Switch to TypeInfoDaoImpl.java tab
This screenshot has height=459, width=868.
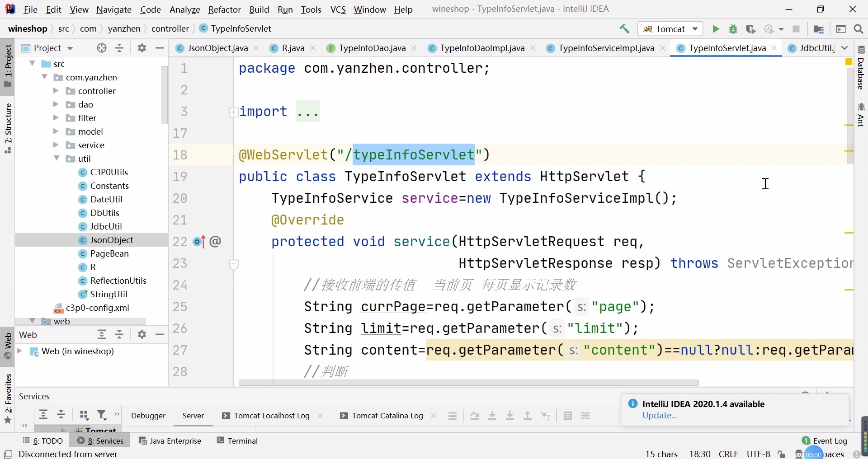pyautogui.click(x=482, y=48)
